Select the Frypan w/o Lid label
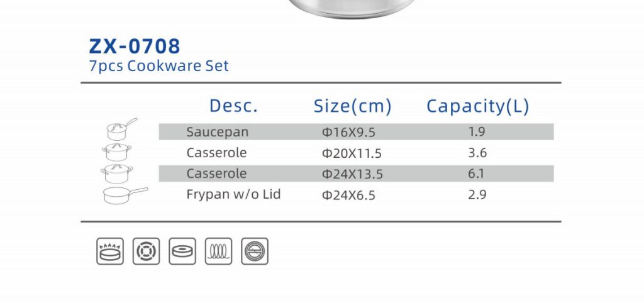The width and height of the screenshot is (644, 303). click(233, 194)
